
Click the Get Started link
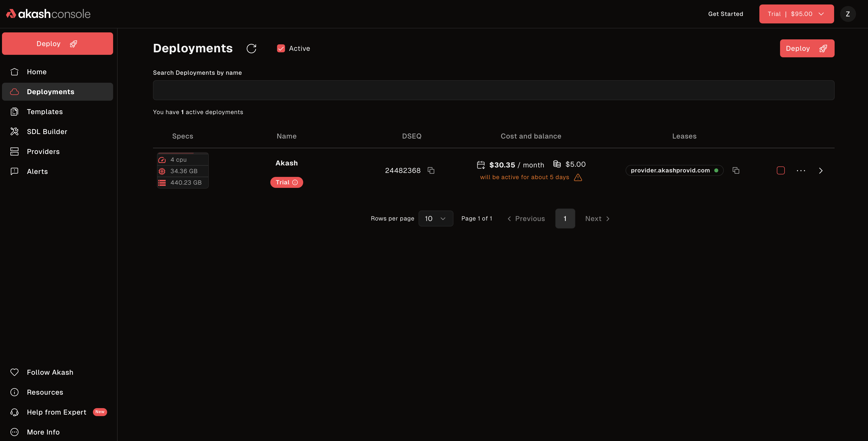click(x=725, y=14)
